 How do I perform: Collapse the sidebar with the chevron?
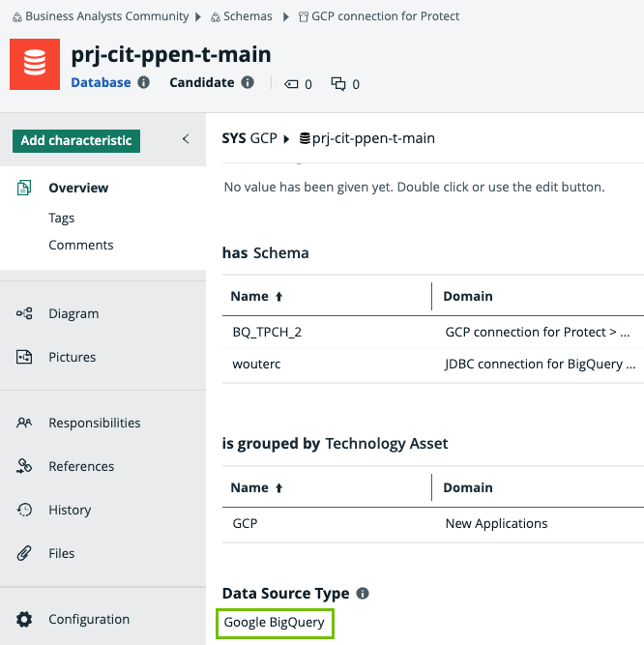[x=186, y=139]
